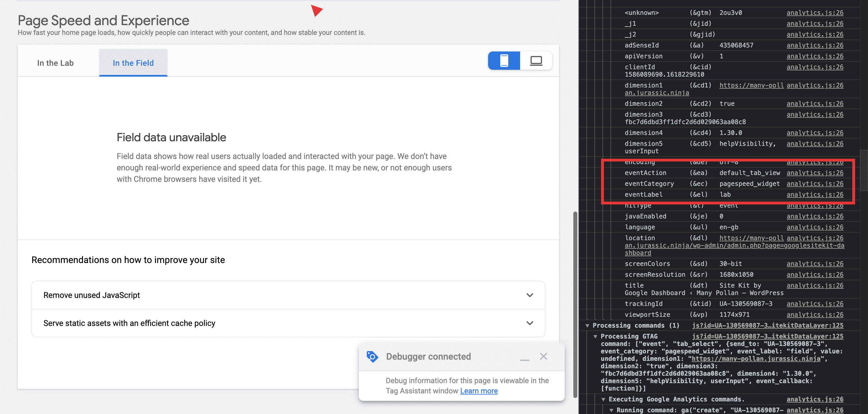Collapse "Executing Google Analytics commands" section

click(603, 399)
